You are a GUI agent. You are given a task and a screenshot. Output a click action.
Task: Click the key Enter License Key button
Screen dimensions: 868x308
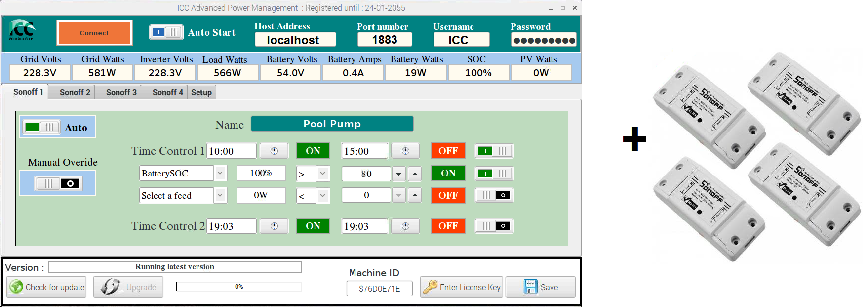pyautogui.click(x=462, y=287)
